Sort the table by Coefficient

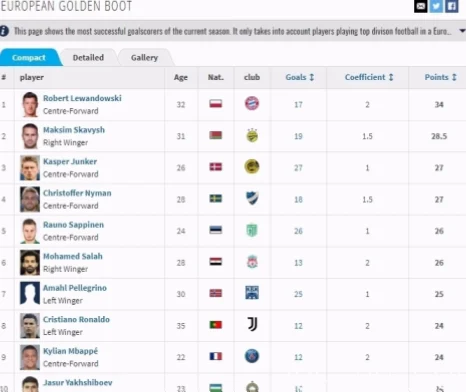(369, 77)
